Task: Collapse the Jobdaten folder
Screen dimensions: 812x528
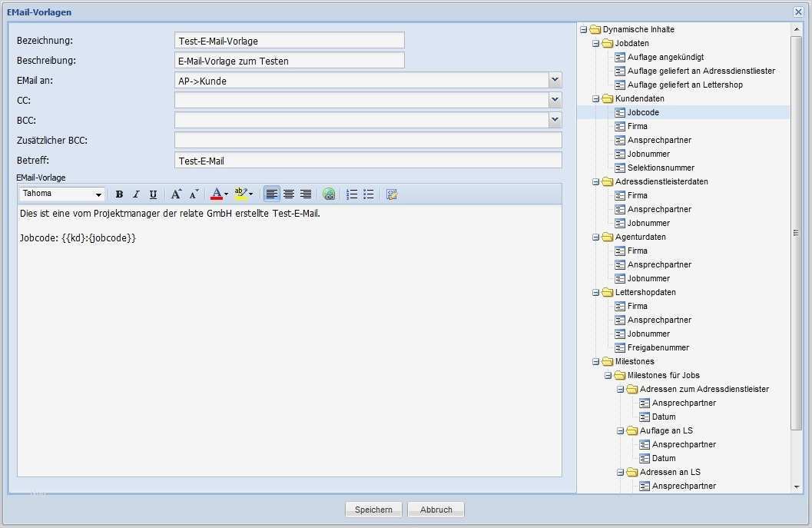Action: [596, 44]
